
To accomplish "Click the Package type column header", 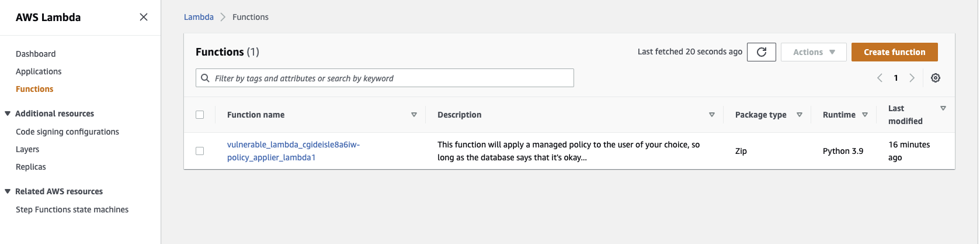I will 760,115.
